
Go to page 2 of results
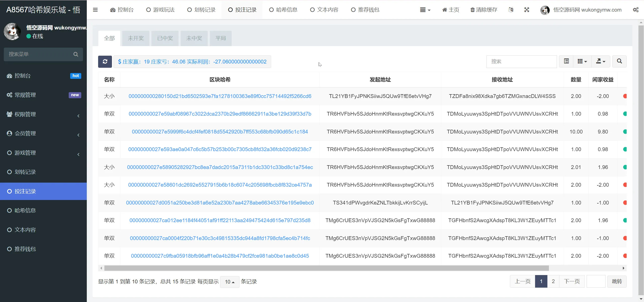coord(553,281)
